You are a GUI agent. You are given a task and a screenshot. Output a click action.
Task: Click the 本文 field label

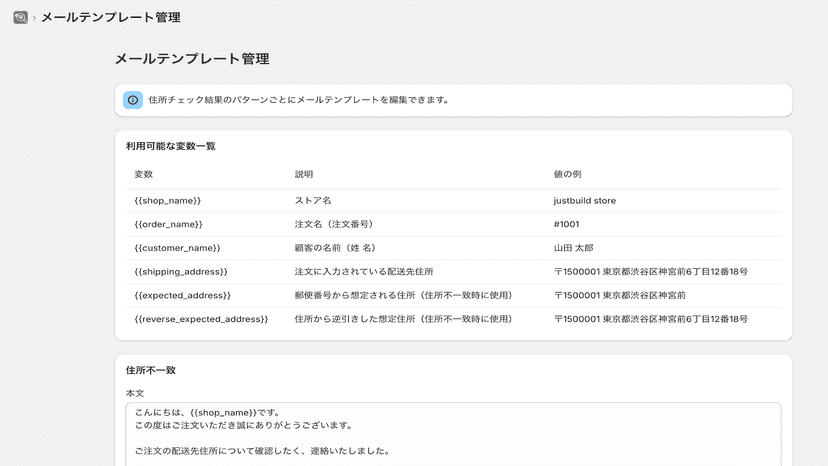click(135, 394)
